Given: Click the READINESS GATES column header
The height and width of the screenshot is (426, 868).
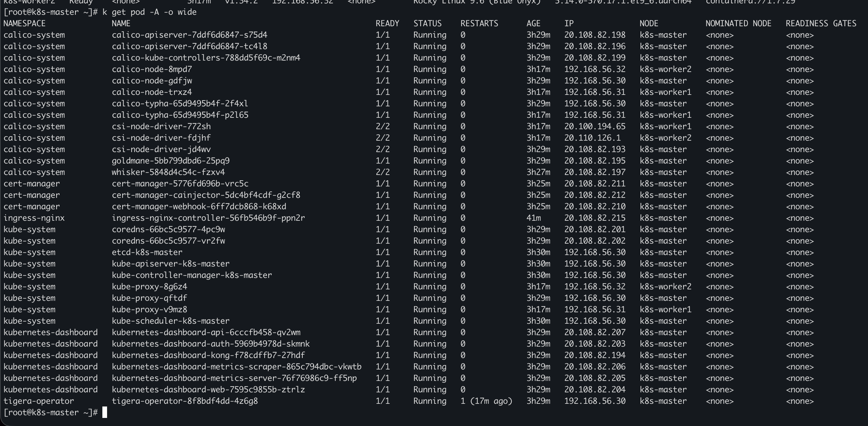Looking at the screenshot, I should 821,24.
